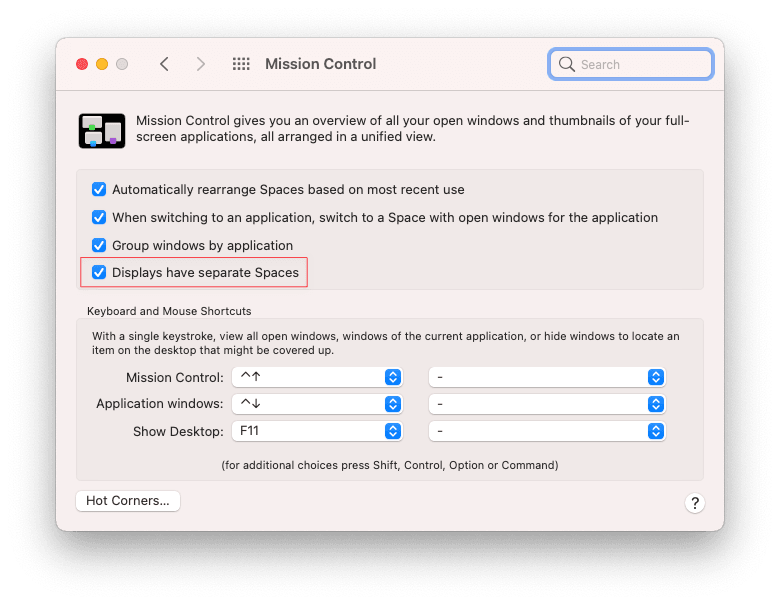Click the 'Mission Control:' shortcut label

(x=175, y=378)
